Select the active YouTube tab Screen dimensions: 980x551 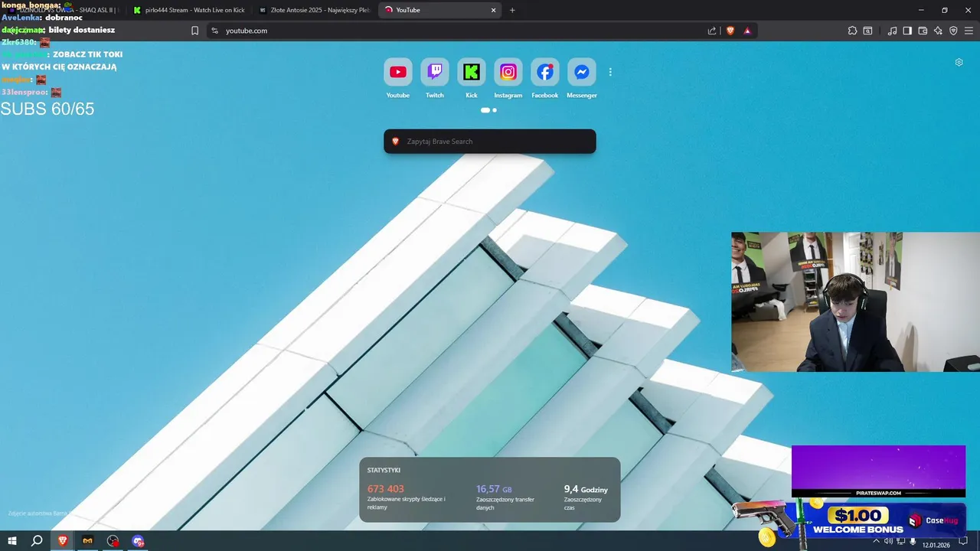click(440, 10)
